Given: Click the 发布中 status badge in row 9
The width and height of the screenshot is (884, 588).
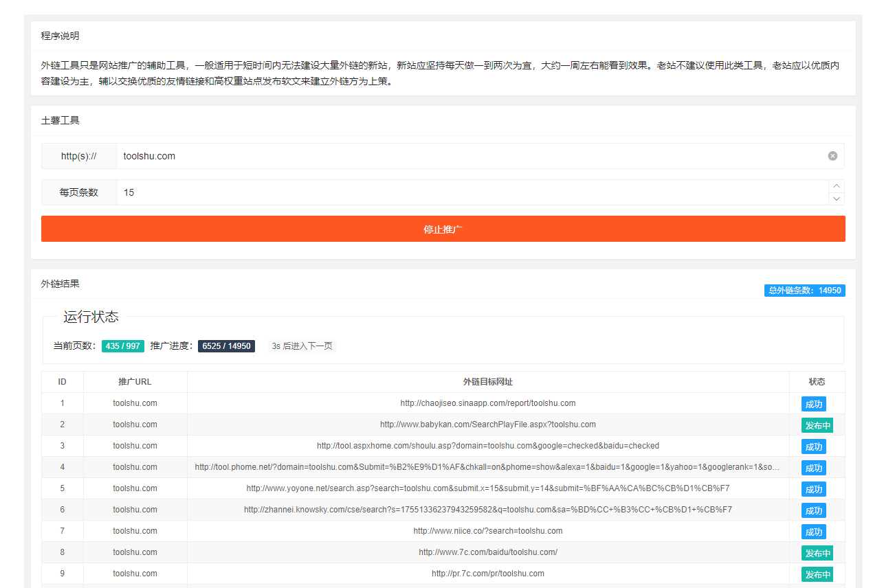Looking at the screenshot, I should [817, 574].
